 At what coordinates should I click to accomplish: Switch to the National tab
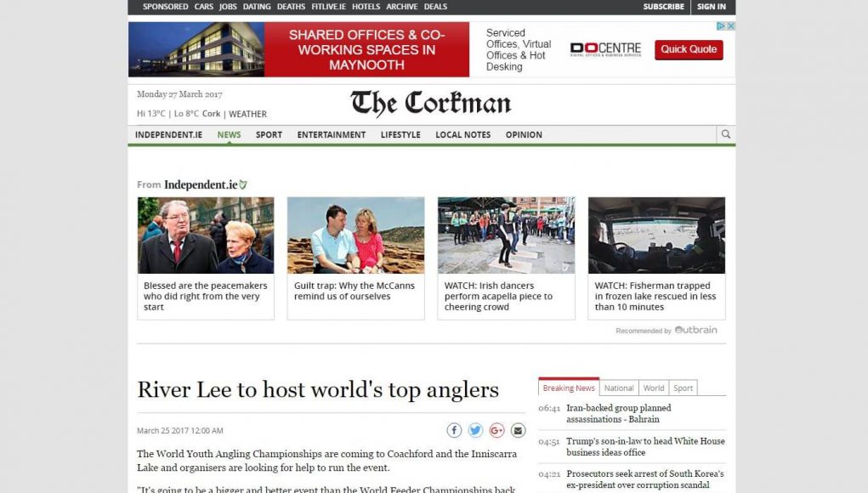[x=619, y=388]
